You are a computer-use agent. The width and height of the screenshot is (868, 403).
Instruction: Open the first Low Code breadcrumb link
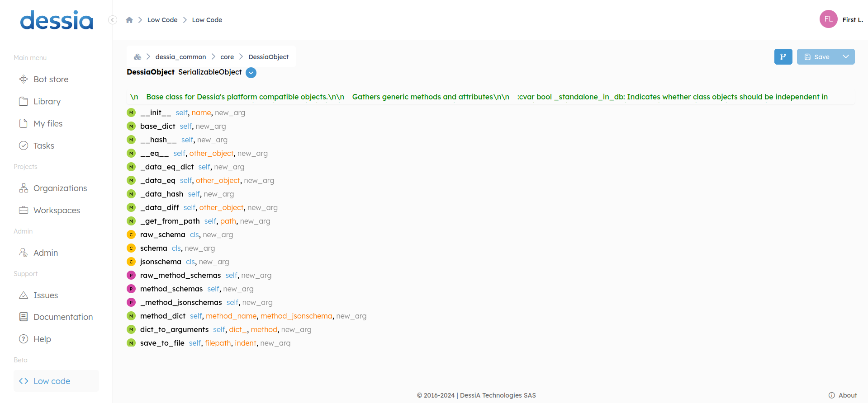162,20
